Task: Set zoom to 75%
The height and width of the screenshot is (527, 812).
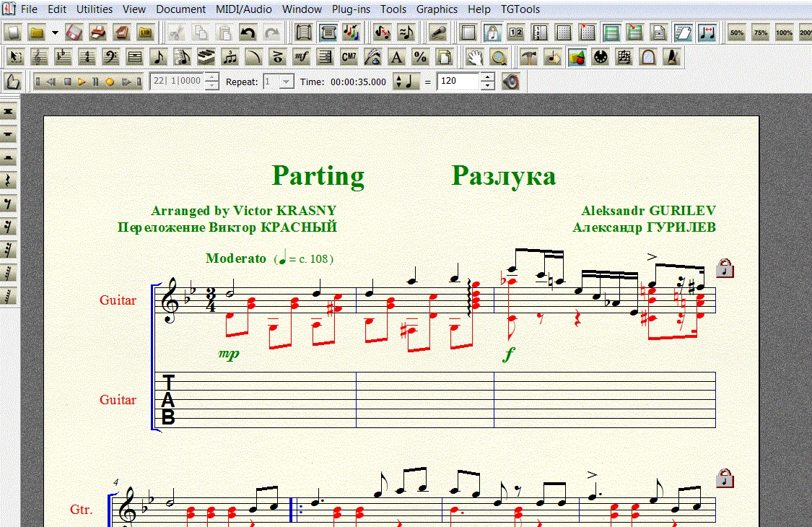Action: click(x=760, y=33)
